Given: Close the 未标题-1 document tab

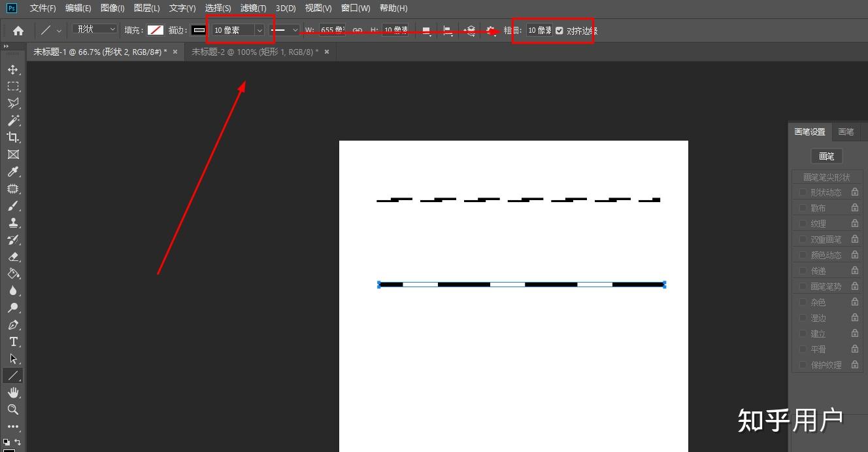Looking at the screenshot, I should click(175, 52).
